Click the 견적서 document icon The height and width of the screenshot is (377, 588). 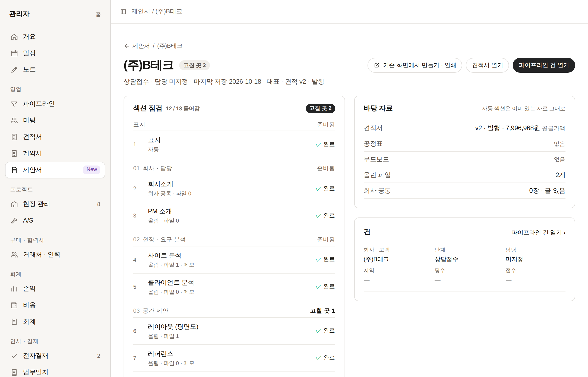tap(14, 137)
